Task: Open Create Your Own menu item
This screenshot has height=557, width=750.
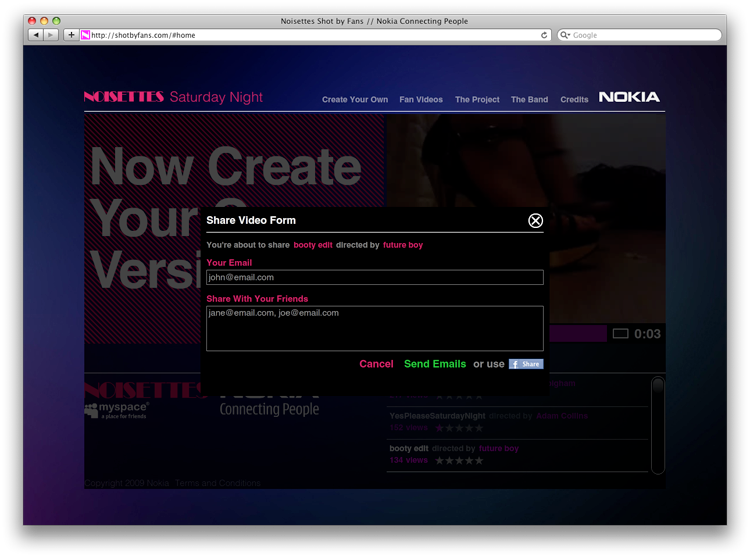Action: click(x=355, y=99)
